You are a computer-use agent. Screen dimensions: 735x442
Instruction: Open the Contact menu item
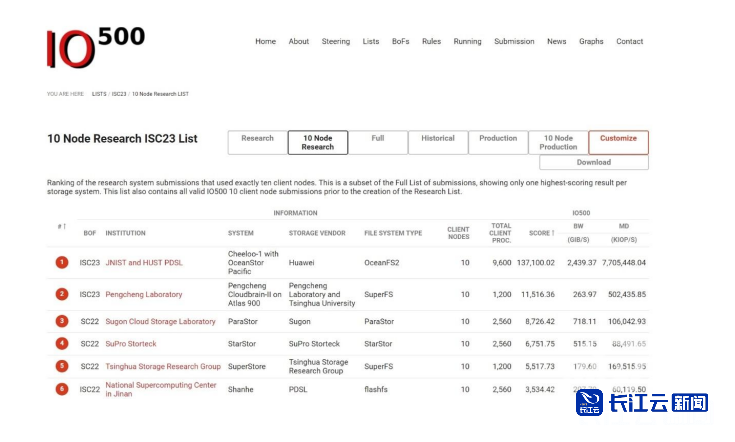[x=630, y=41]
